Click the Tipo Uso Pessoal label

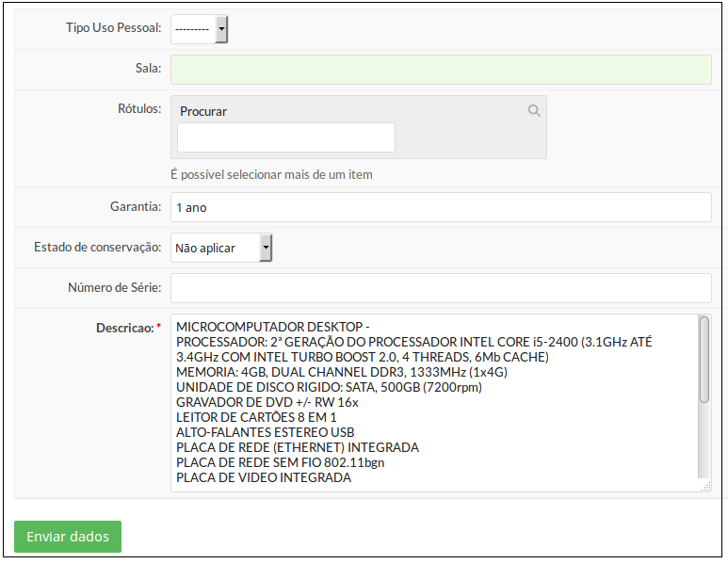113,28
